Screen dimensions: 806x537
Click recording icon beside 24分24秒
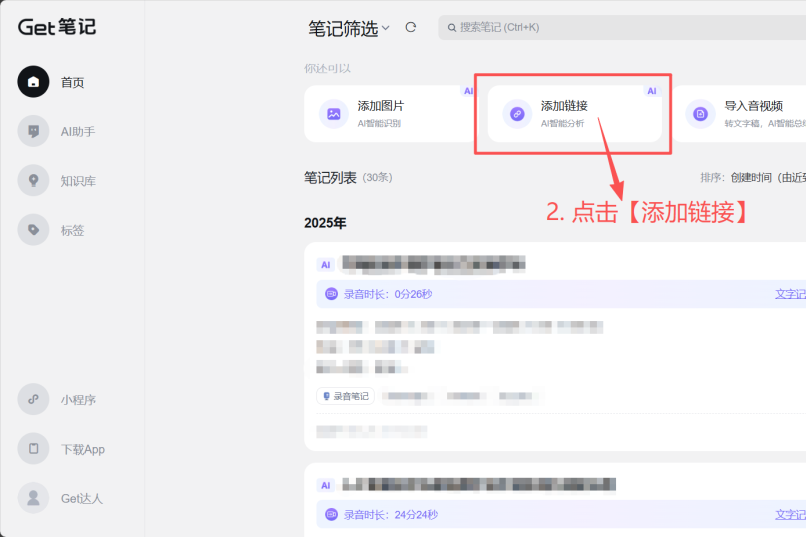tap(332, 514)
